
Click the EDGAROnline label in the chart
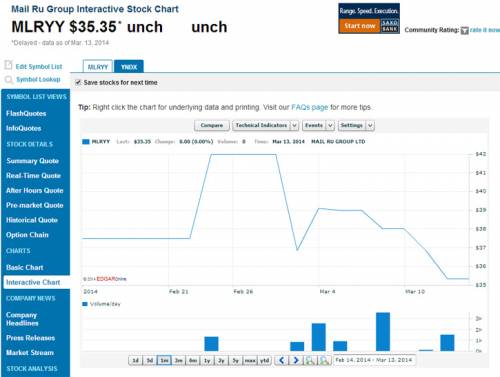pyautogui.click(x=111, y=279)
